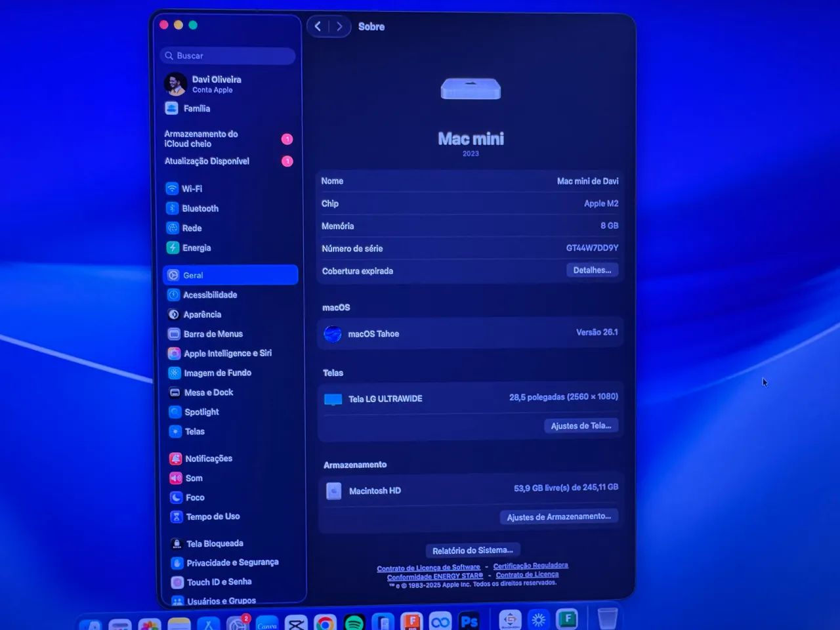840x630 pixels.
Task: Launch Photoshop from the Dock
Action: [469, 621]
